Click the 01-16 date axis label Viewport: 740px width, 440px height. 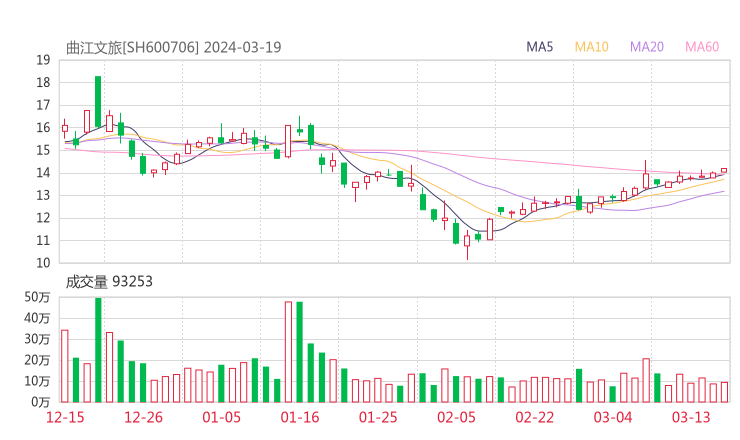point(300,417)
